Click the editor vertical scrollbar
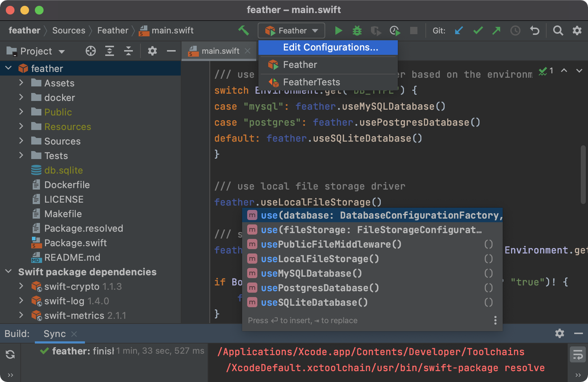The height and width of the screenshot is (382, 588). click(x=583, y=174)
